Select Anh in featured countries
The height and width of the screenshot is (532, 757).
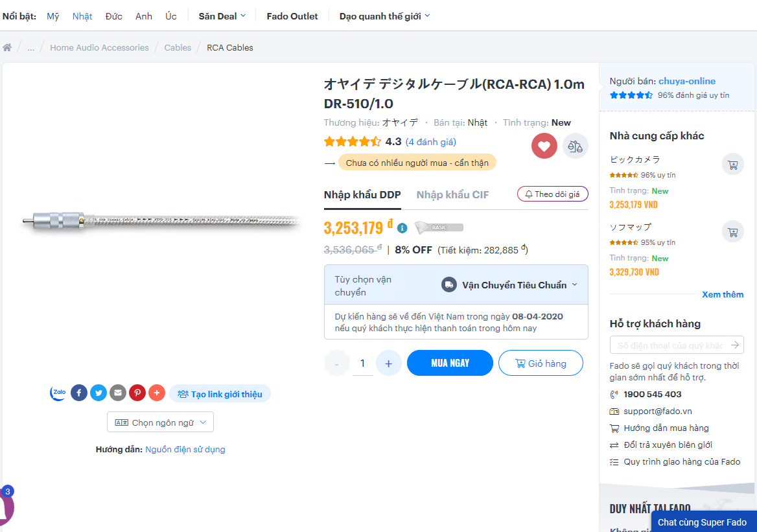[x=144, y=16]
